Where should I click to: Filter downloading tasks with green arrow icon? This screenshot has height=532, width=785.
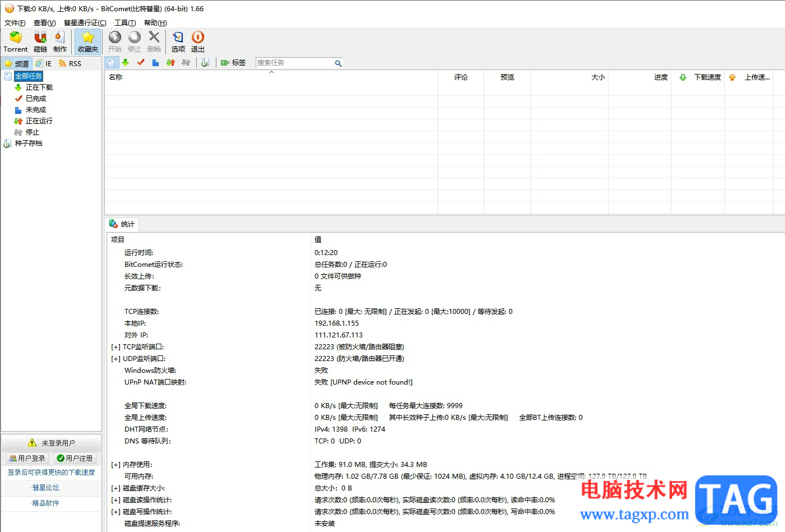pos(126,63)
